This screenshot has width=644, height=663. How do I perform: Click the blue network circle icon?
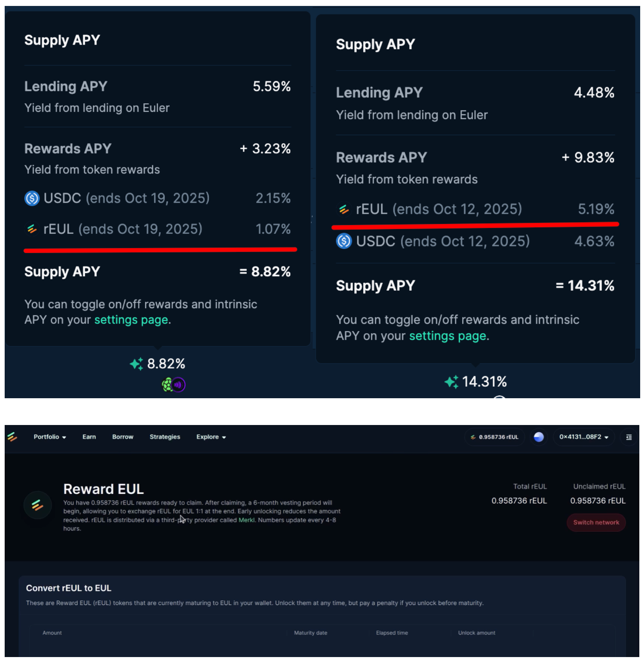[538, 437]
